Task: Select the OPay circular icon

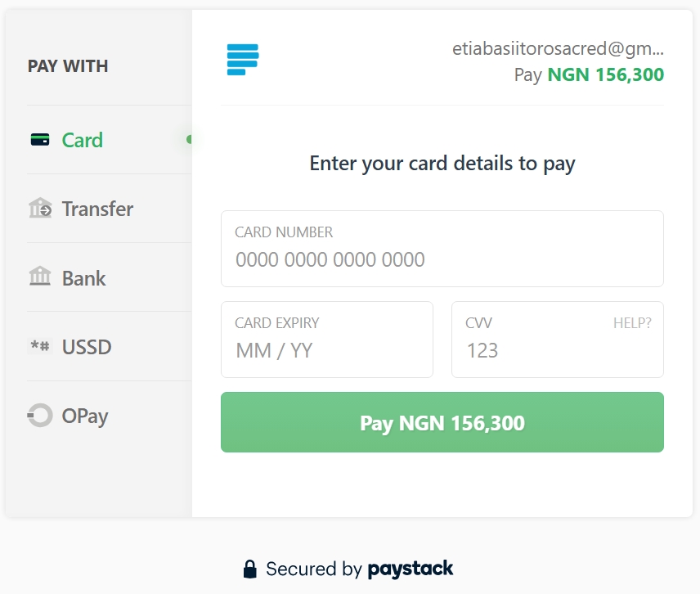Action: click(39, 416)
